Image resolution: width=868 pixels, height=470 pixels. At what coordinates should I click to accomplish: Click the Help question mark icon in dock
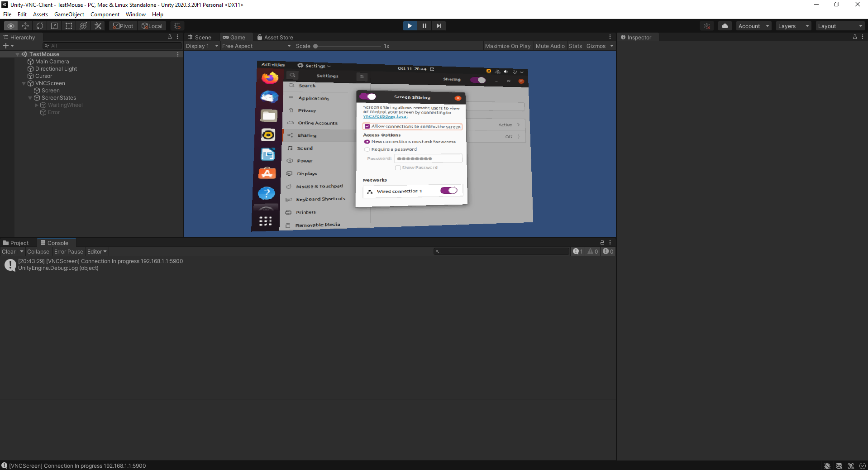pyautogui.click(x=267, y=193)
